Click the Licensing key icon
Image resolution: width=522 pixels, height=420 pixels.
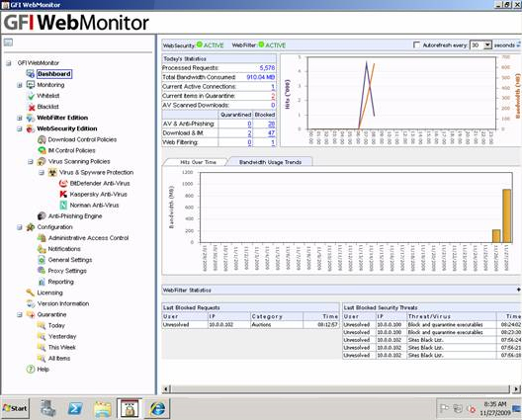tap(31, 293)
